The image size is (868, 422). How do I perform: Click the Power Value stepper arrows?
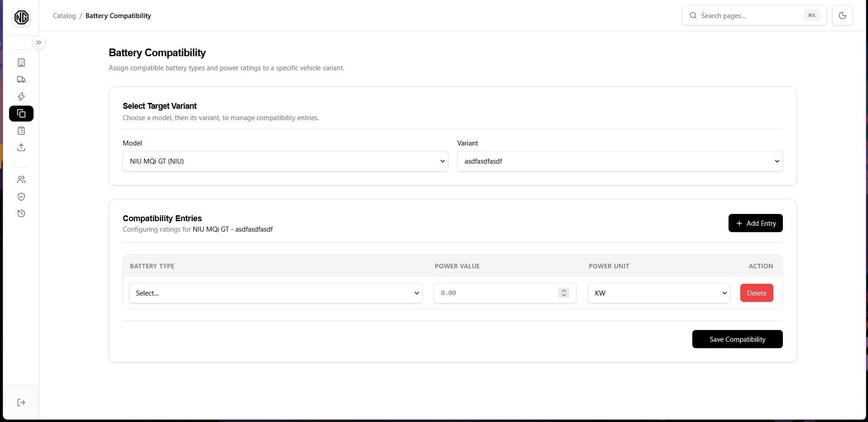click(x=564, y=293)
